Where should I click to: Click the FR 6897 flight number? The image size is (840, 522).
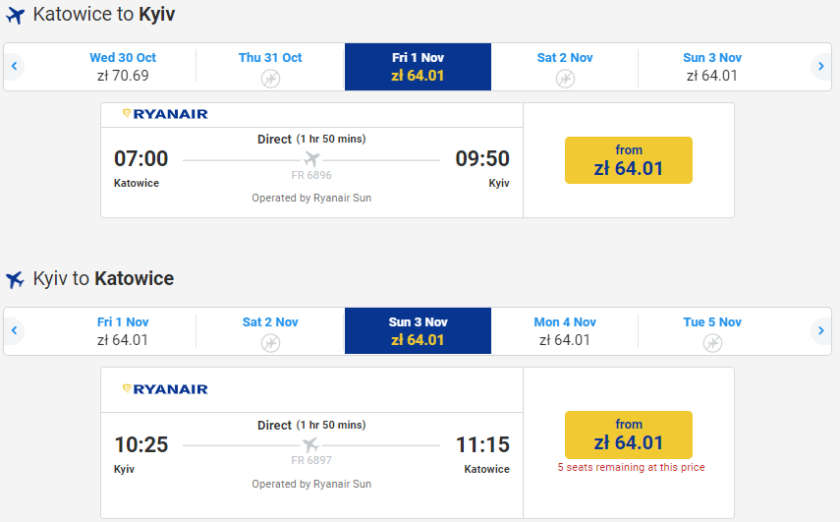(x=311, y=460)
